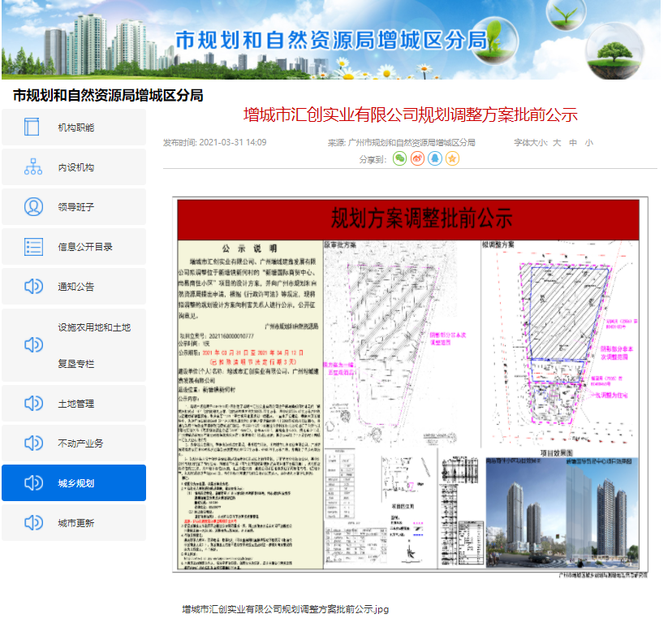Screen dimensions: 672x627
Task: Set font size to small (小)
Action: tap(588, 143)
